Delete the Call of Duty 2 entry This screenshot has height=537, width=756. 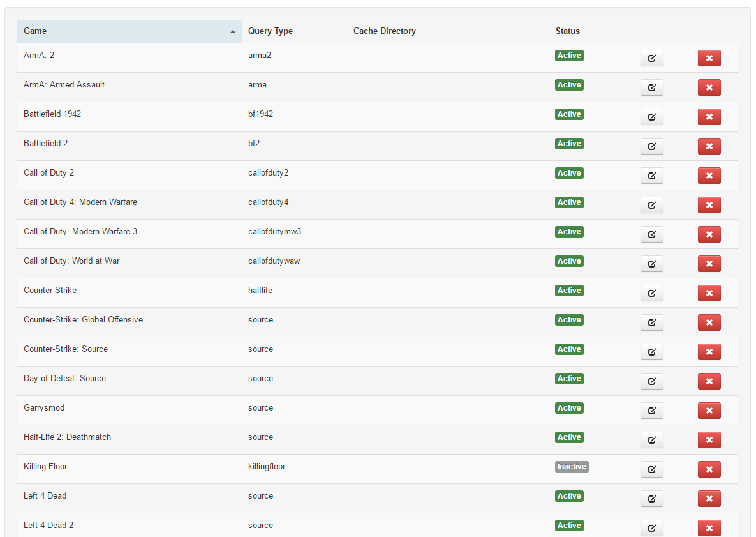709,176
